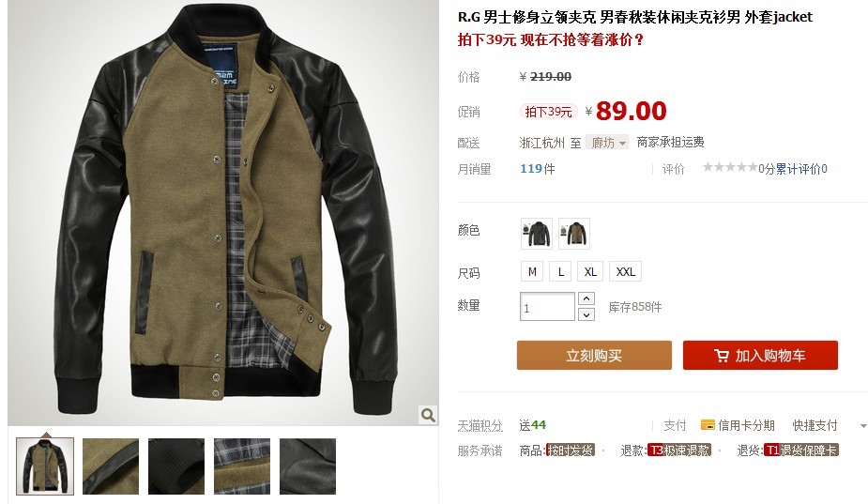Pick size L
Image resolution: width=868 pixels, height=504 pixels.
click(561, 272)
